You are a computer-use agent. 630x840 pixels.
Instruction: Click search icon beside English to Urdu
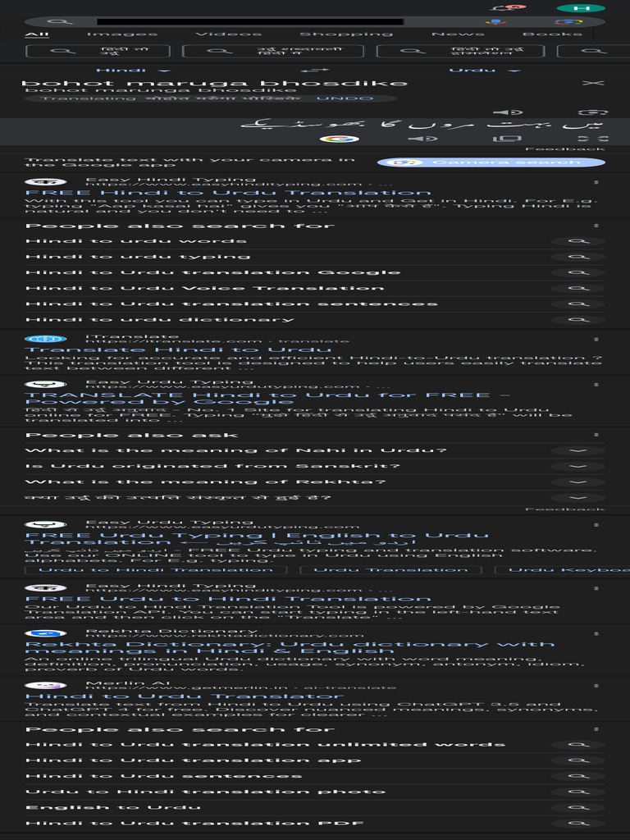578,807
